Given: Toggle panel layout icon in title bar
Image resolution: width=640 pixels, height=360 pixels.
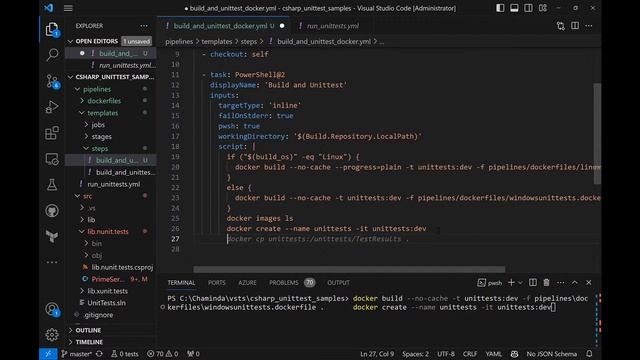Looking at the screenshot, I should pos(514,8).
